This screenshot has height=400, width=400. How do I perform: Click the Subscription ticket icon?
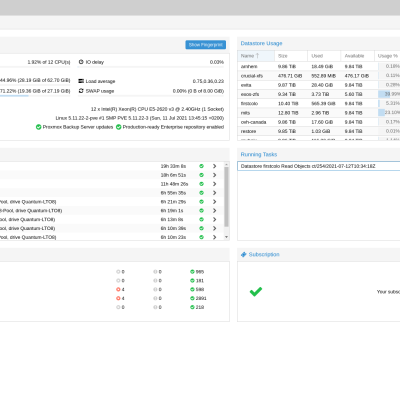pyautogui.click(x=244, y=254)
